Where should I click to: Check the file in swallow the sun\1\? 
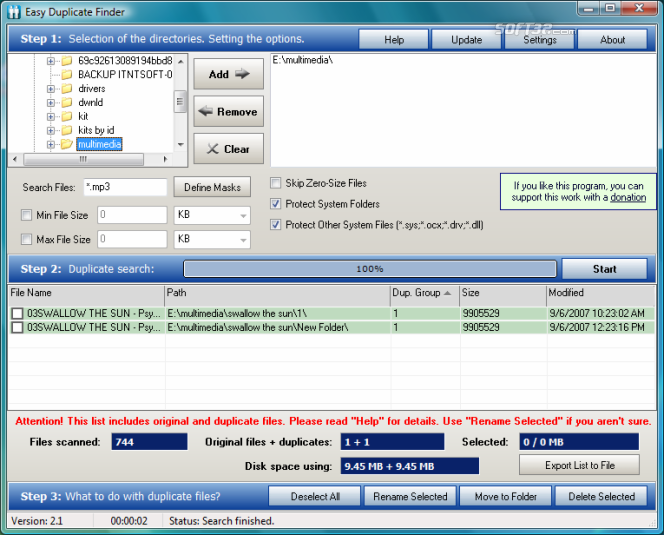point(17,313)
